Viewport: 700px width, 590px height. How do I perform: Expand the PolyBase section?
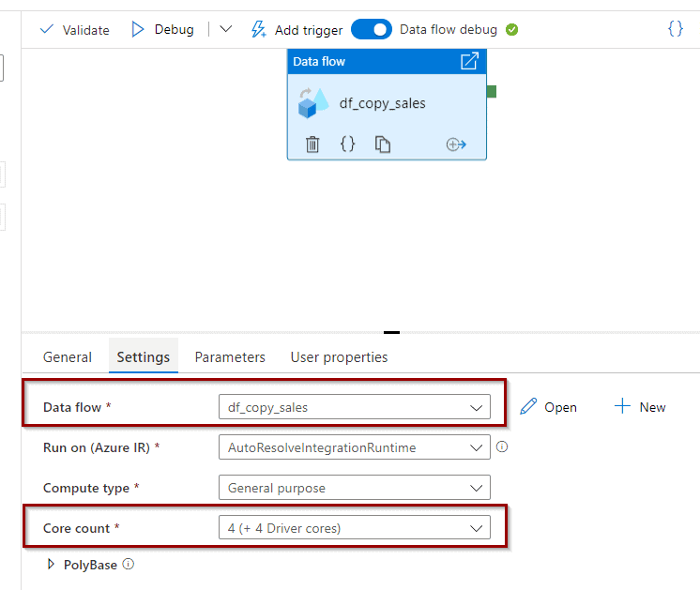pos(51,564)
